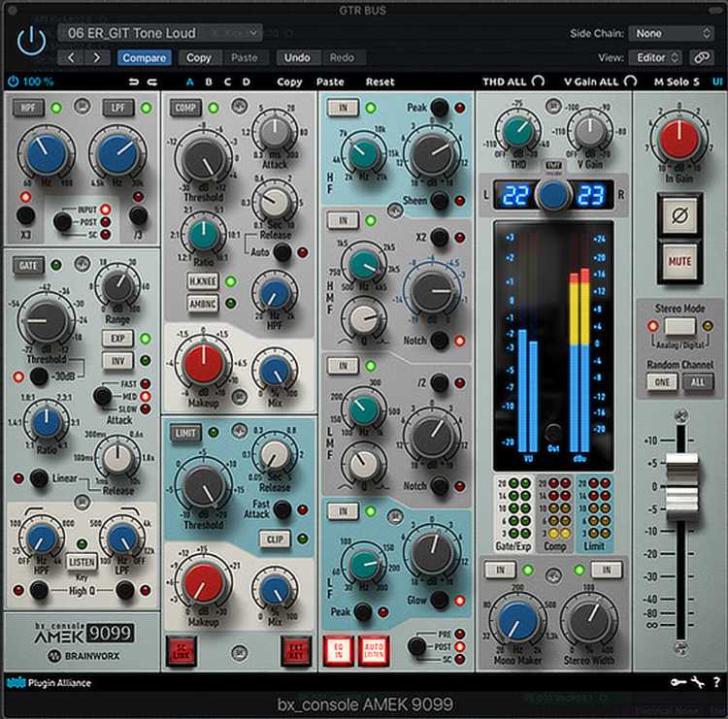Toggle the INV invert switch

point(117,361)
